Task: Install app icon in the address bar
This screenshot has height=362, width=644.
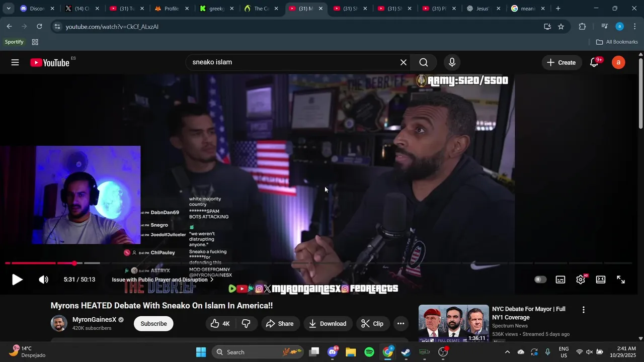Action: [547, 27]
